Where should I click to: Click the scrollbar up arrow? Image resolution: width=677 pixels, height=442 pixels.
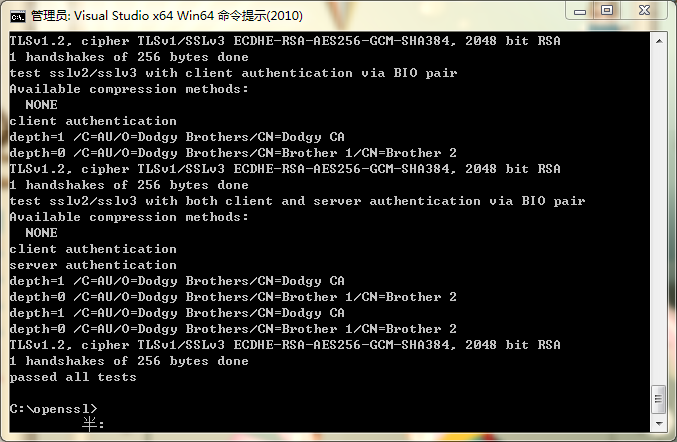658,41
